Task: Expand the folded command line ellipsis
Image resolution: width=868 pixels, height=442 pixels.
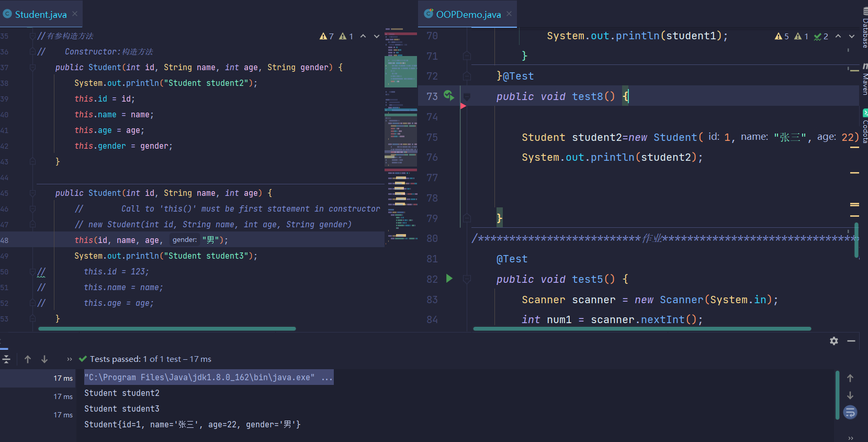Action: [x=327, y=378]
